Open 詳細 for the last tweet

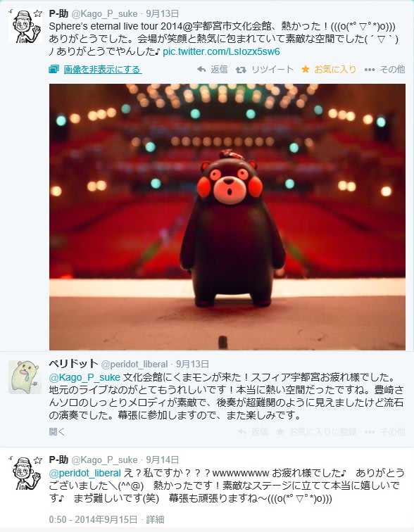pyautogui.click(x=155, y=519)
